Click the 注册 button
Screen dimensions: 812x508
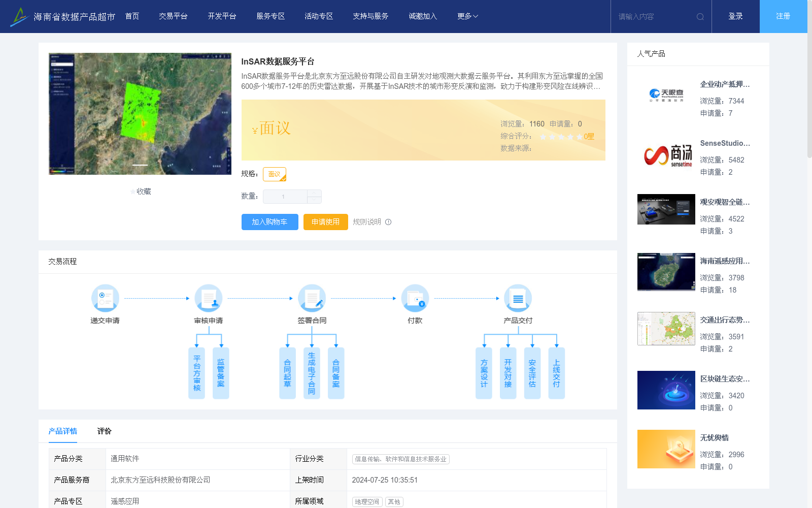[x=783, y=16]
